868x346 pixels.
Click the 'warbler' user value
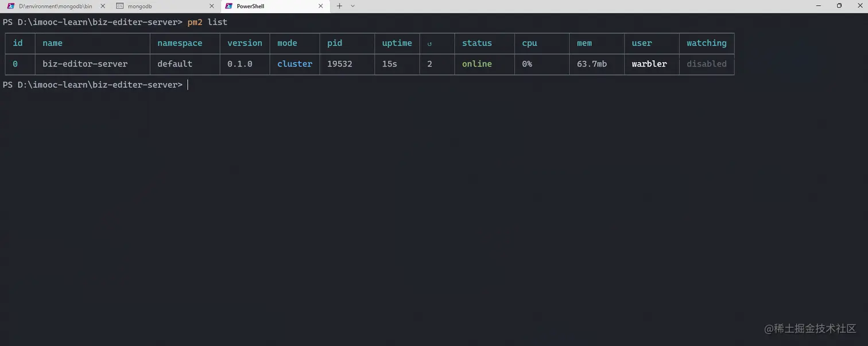tap(649, 64)
